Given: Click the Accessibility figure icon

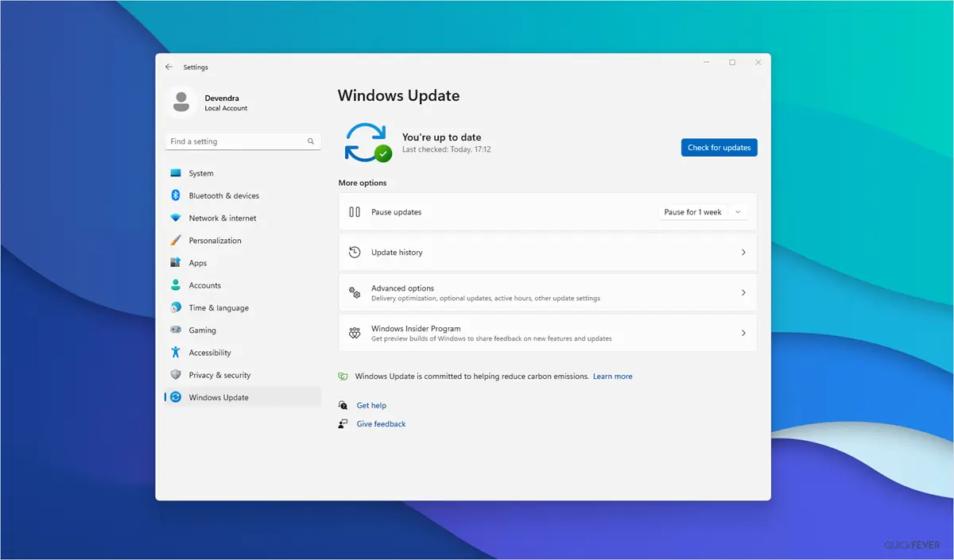Looking at the screenshot, I should [176, 352].
